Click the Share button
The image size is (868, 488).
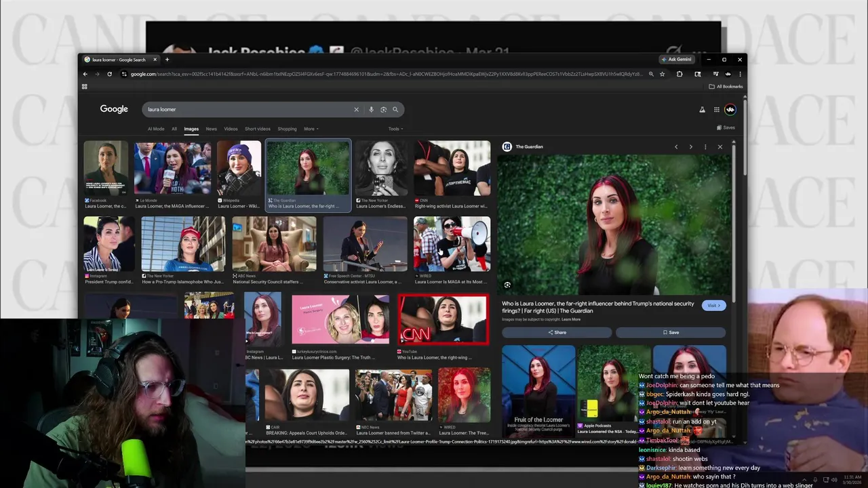(x=557, y=332)
